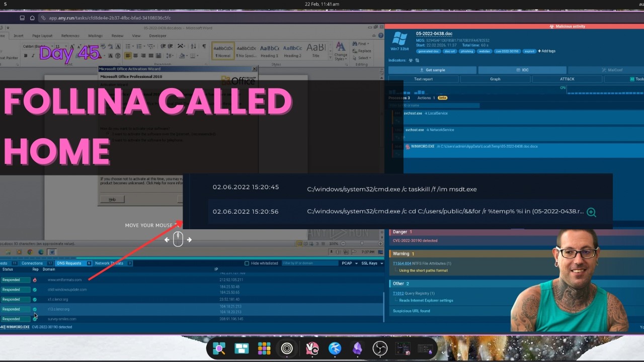The height and width of the screenshot is (362, 644).
Task: Open the Obsidian icon in the dock
Action: click(357, 348)
